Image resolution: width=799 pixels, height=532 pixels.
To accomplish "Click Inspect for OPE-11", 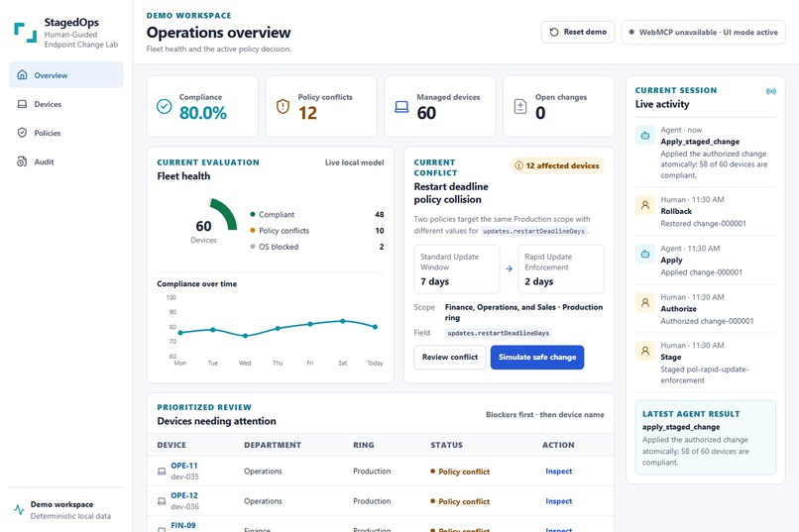I will point(558,472).
